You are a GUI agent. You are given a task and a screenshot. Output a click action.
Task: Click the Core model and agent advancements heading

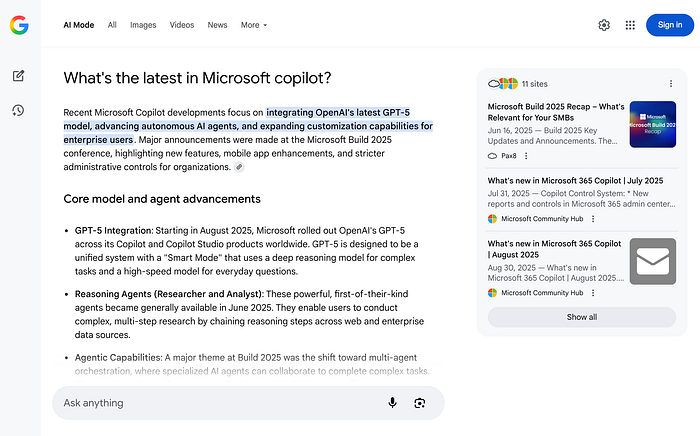[x=162, y=199]
